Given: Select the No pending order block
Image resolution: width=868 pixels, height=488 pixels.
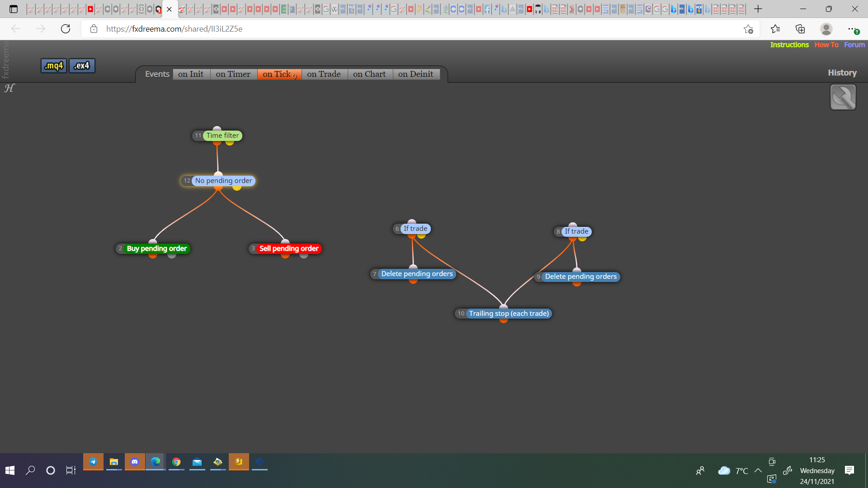Looking at the screenshot, I should 223,181.
